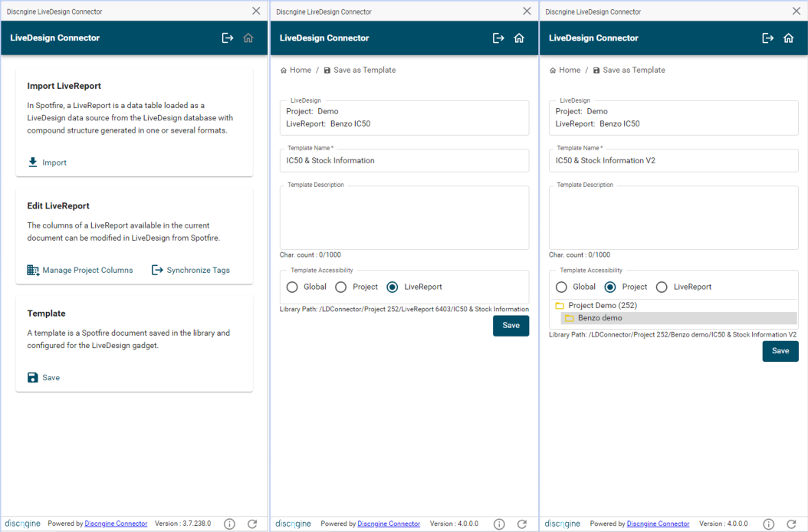The height and width of the screenshot is (532, 808).
Task: Click the discngine logo in the middle panel footer
Action: click(x=293, y=524)
